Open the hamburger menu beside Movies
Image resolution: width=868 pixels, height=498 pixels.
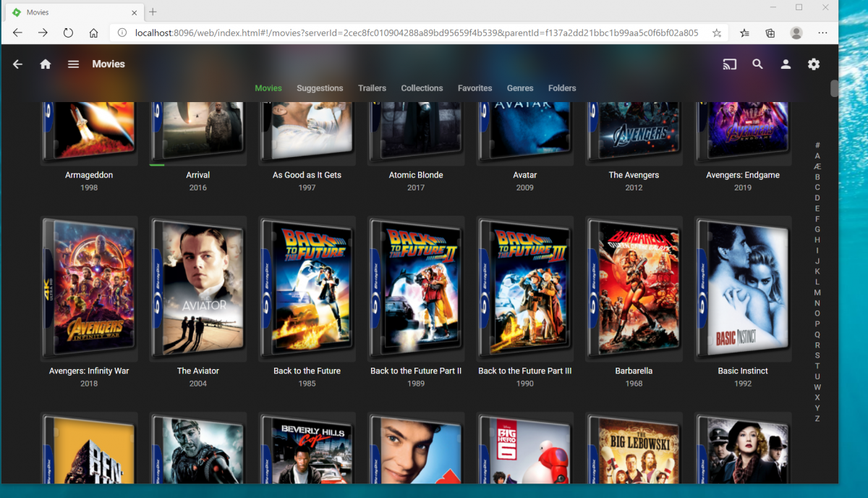[x=73, y=64]
